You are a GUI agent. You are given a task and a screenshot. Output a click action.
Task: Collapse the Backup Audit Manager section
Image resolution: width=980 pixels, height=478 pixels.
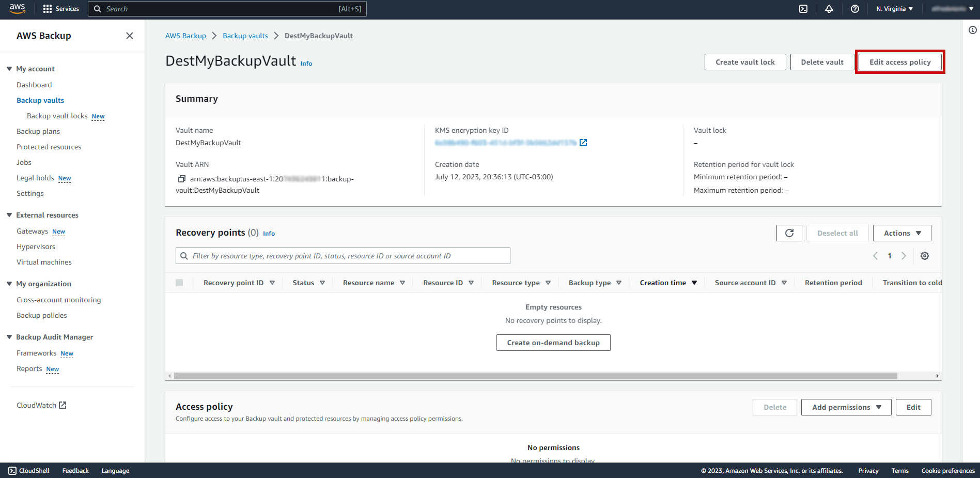(9, 337)
